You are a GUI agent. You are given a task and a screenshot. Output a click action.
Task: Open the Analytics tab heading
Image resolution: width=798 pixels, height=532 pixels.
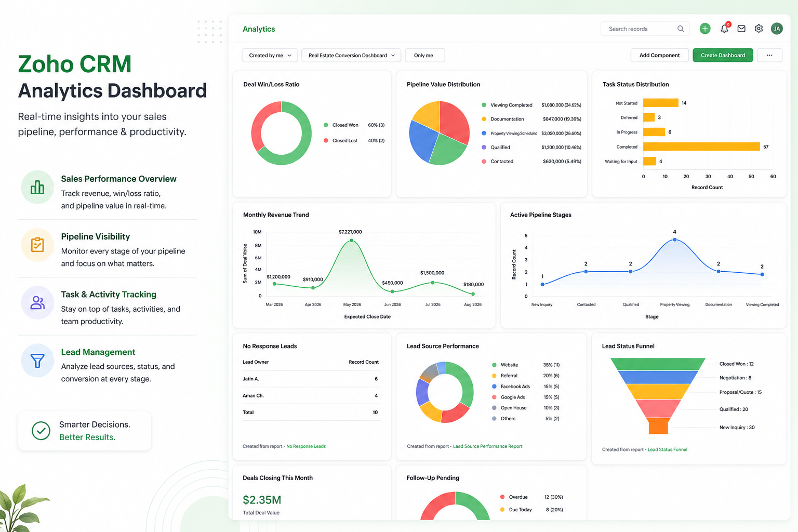tap(259, 29)
